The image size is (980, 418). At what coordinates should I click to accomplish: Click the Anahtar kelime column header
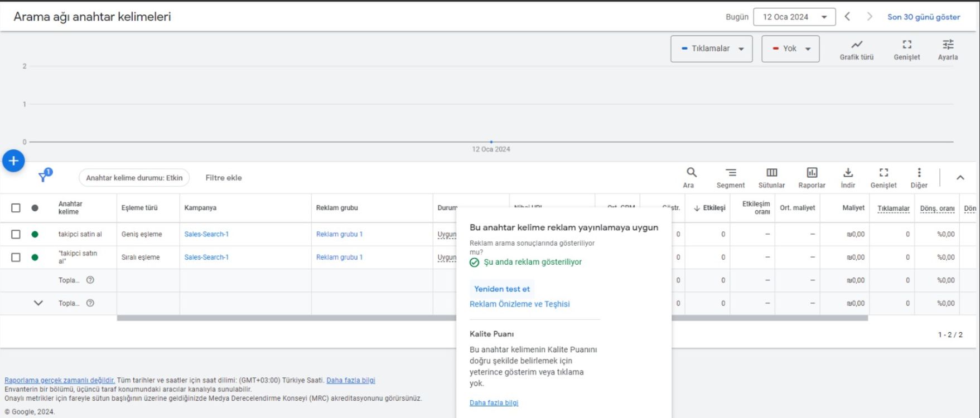coord(70,208)
